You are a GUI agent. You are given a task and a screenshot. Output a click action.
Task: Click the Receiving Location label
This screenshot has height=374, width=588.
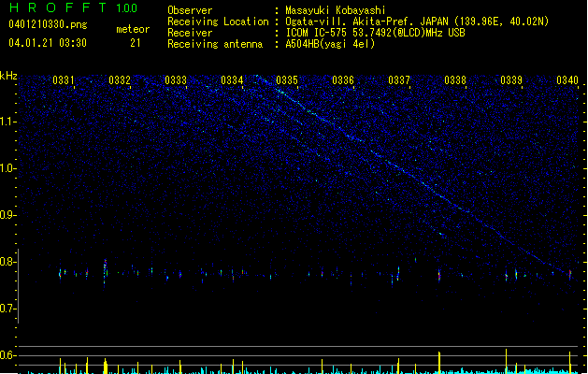[x=218, y=22]
